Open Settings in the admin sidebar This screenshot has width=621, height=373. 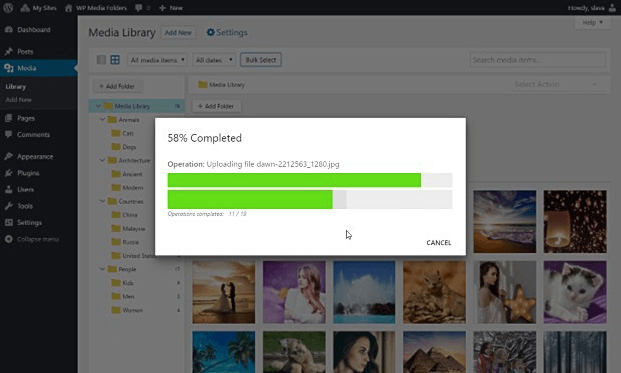(29, 223)
